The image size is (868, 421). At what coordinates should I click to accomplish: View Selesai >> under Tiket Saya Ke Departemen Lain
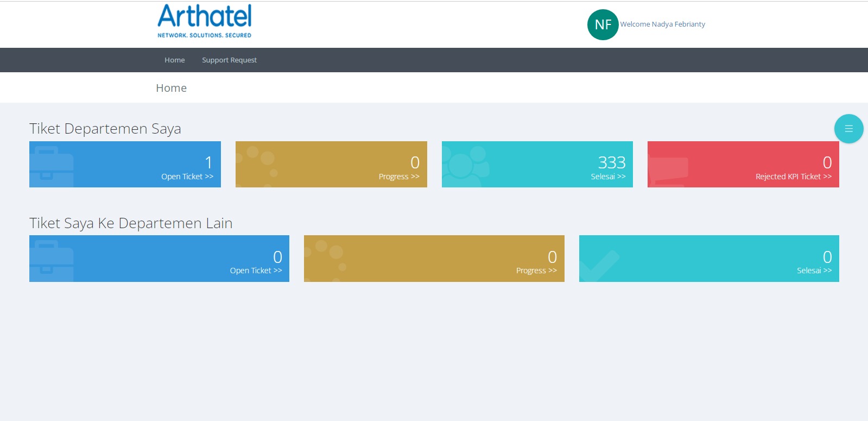tap(814, 271)
